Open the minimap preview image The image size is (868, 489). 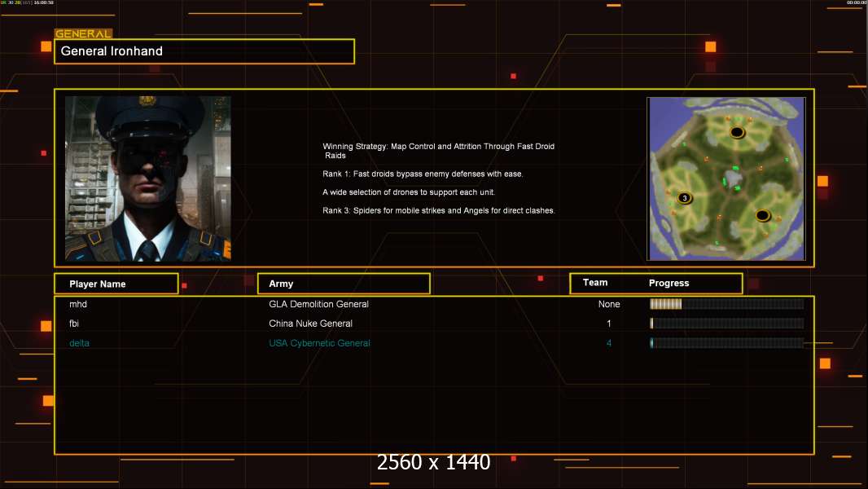[726, 178]
